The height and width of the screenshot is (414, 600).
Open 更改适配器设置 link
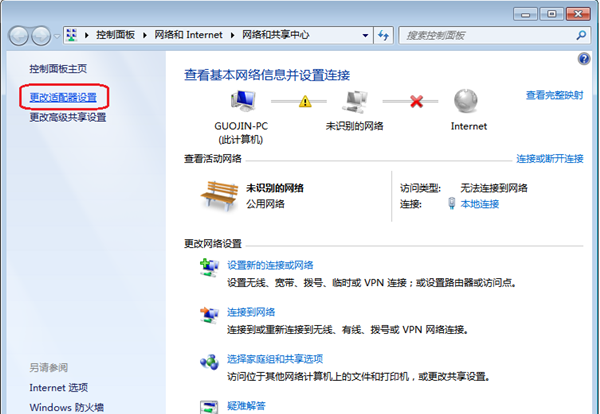pyautogui.click(x=63, y=98)
